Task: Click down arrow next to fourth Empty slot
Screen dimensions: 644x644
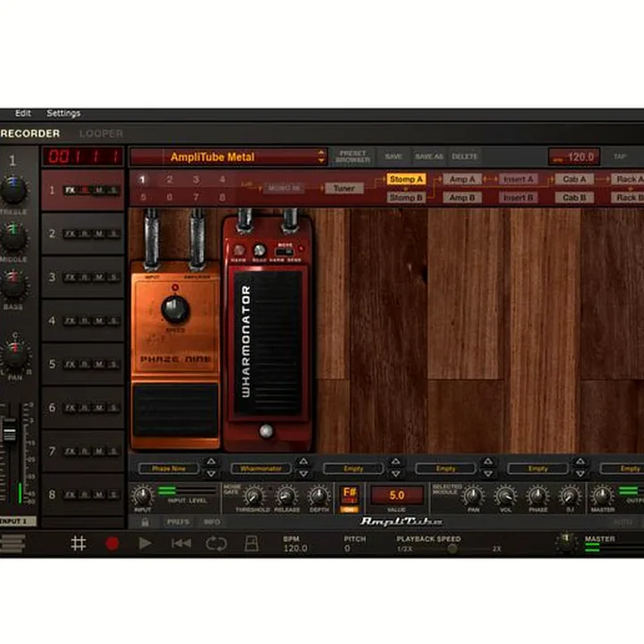Action: click(x=487, y=474)
